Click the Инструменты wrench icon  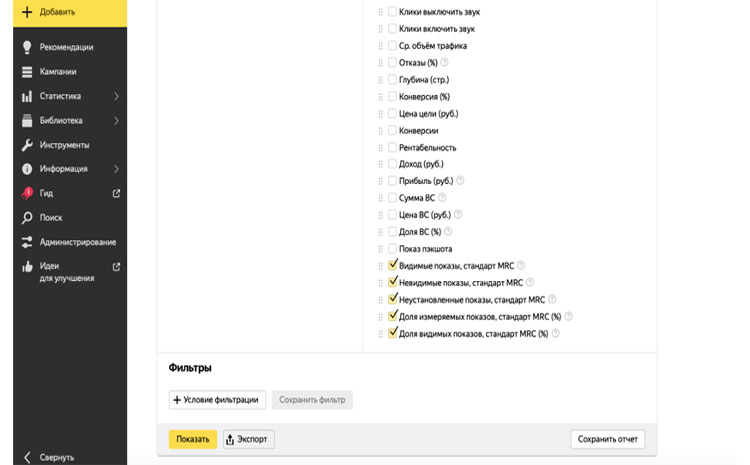tap(27, 145)
